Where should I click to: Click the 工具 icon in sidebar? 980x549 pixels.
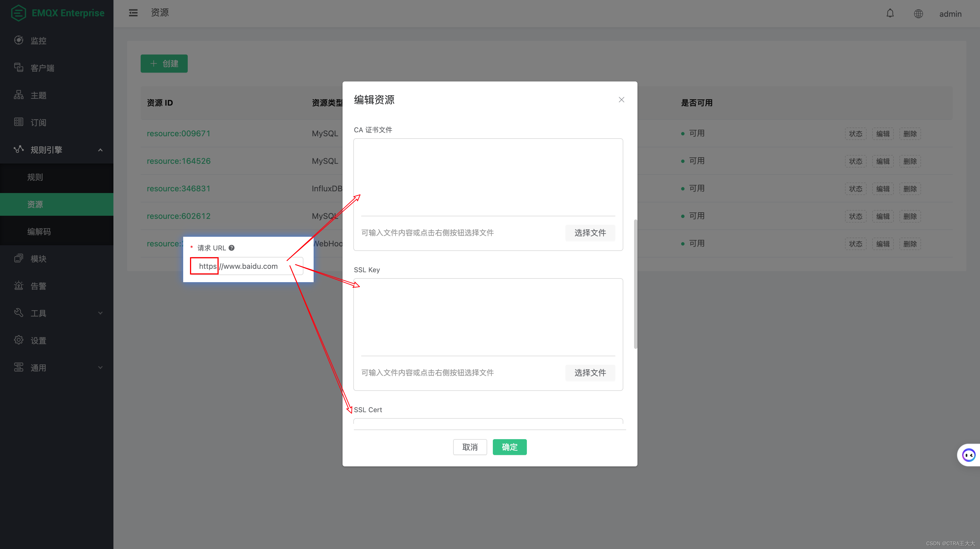coord(18,313)
